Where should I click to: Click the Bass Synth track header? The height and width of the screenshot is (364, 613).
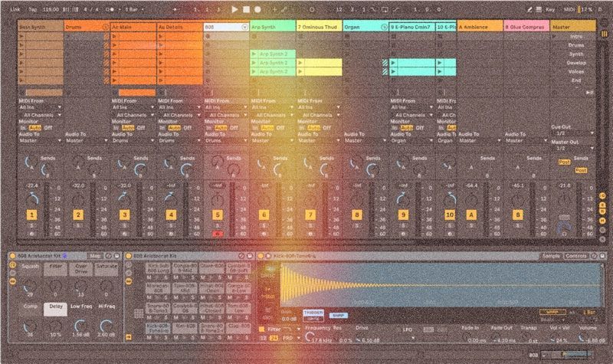[x=41, y=27]
